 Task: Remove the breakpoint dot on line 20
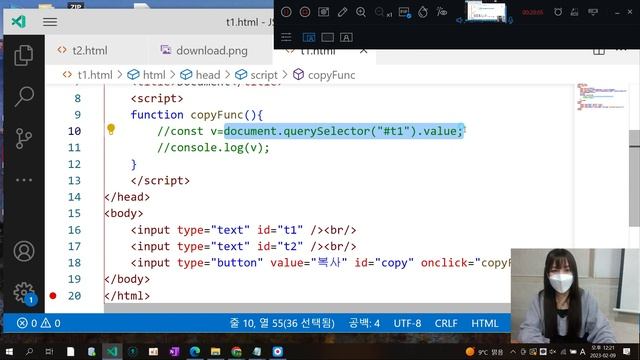pyautogui.click(x=53, y=296)
